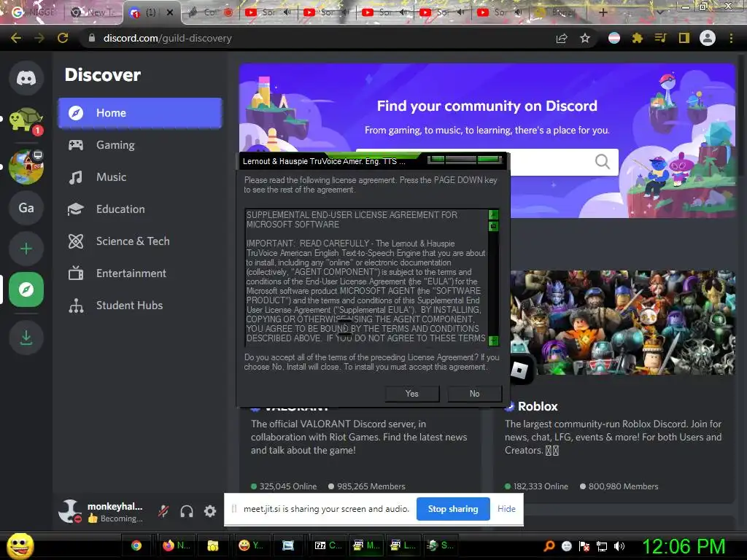Viewport: 747px width, 560px height.
Task: Open the Firefox taskbar button
Action: tap(176, 545)
